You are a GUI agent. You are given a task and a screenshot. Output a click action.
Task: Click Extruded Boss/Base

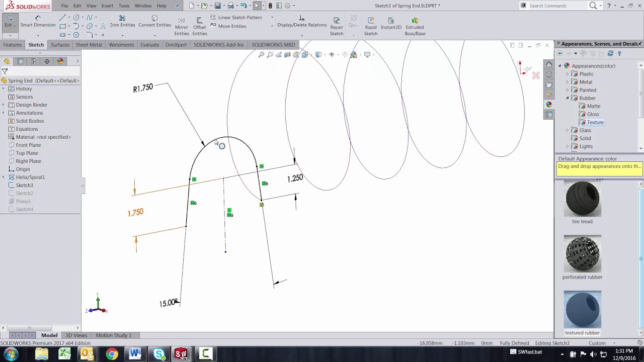[415, 26]
